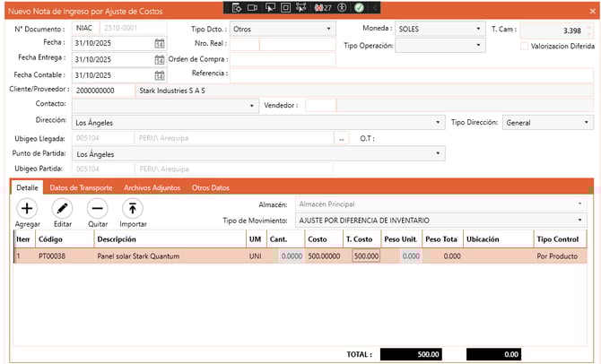
Task: Open the Archivos Adjuntos tab
Action: tap(151, 187)
